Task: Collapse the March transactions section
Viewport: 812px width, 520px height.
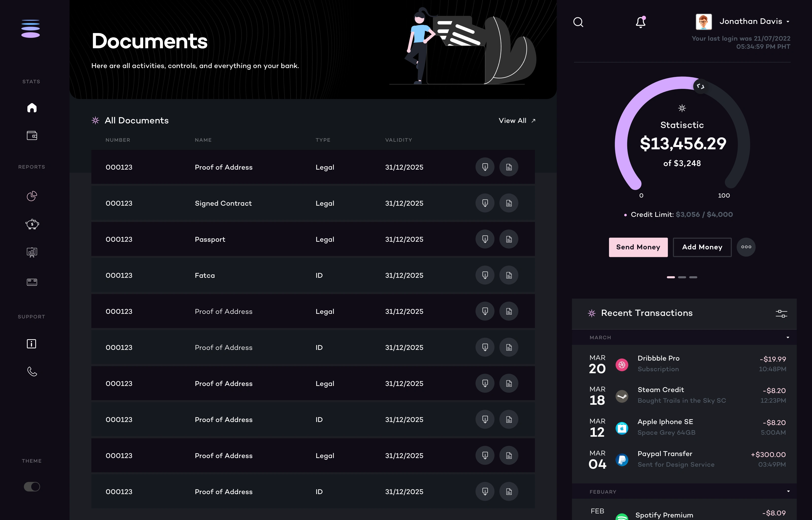Action: tap(788, 337)
